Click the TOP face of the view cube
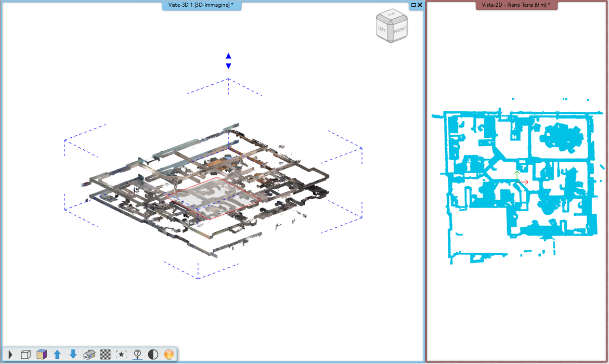609x364 pixels. (391, 15)
